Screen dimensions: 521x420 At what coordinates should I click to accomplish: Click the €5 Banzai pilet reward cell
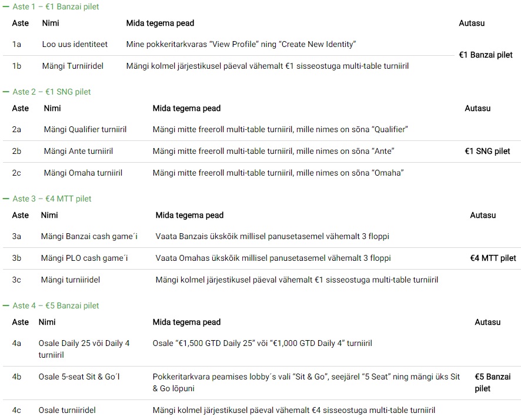pos(493,382)
